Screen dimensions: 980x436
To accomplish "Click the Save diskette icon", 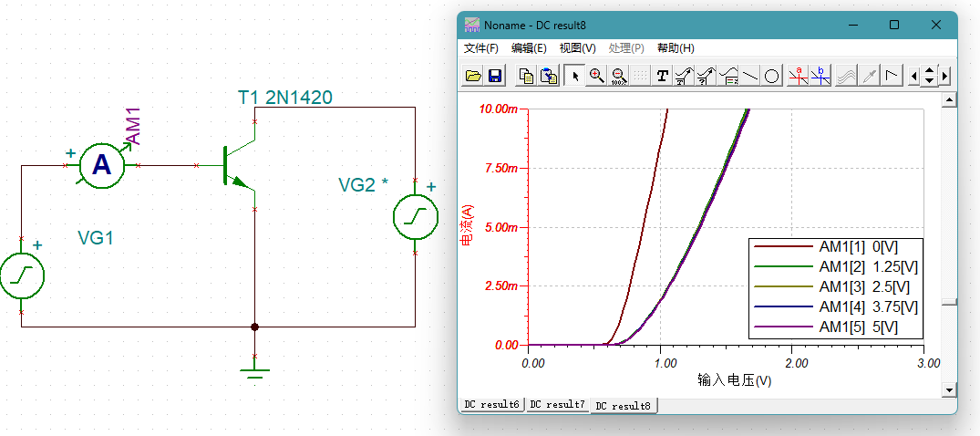I will tap(495, 77).
